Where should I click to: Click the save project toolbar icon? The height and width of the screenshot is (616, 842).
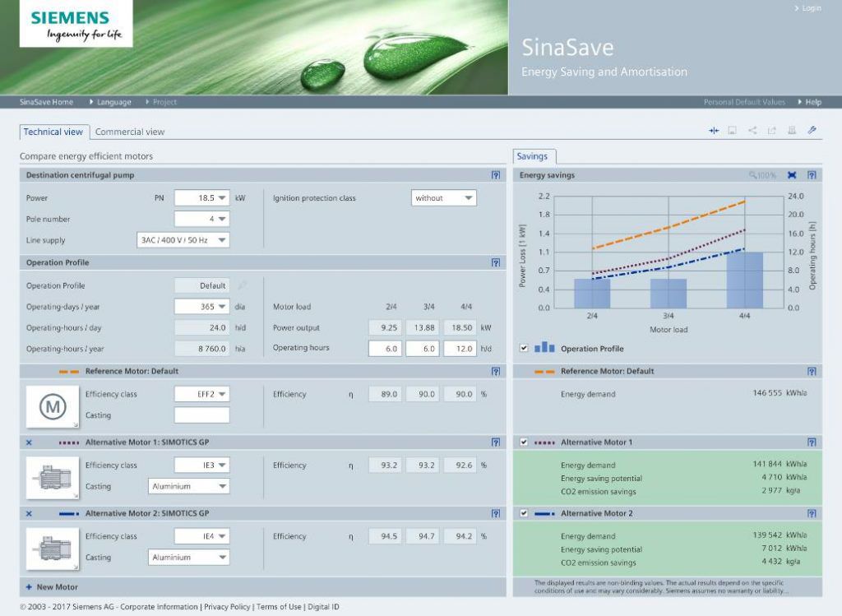point(732,131)
